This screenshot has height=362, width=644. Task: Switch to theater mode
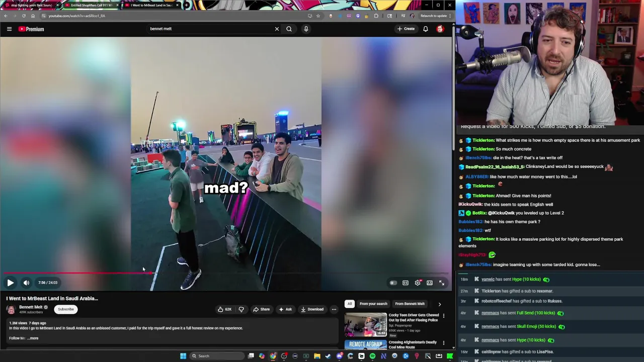430,283
